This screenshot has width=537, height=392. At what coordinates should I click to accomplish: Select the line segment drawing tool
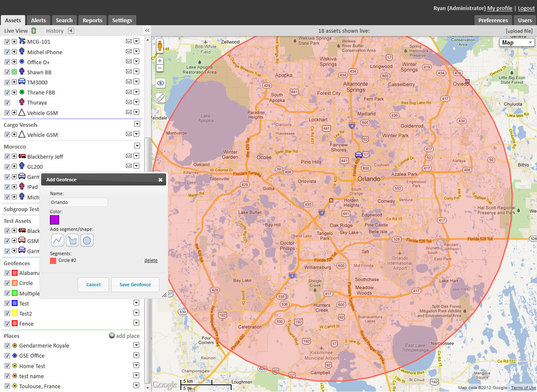coord(57,240)
